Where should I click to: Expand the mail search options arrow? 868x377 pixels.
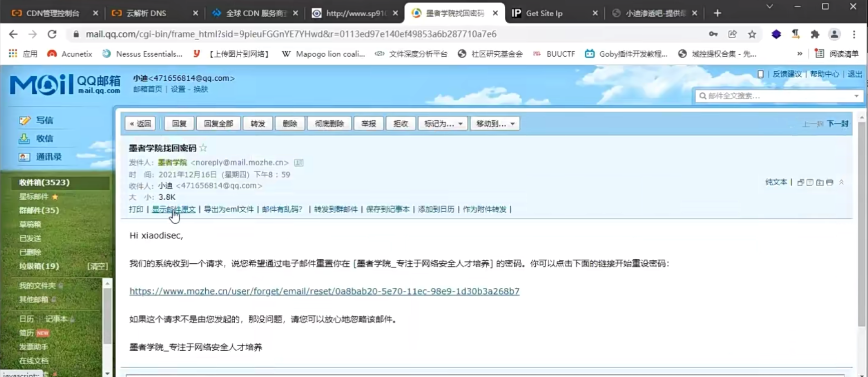click(x=856, y=96)
